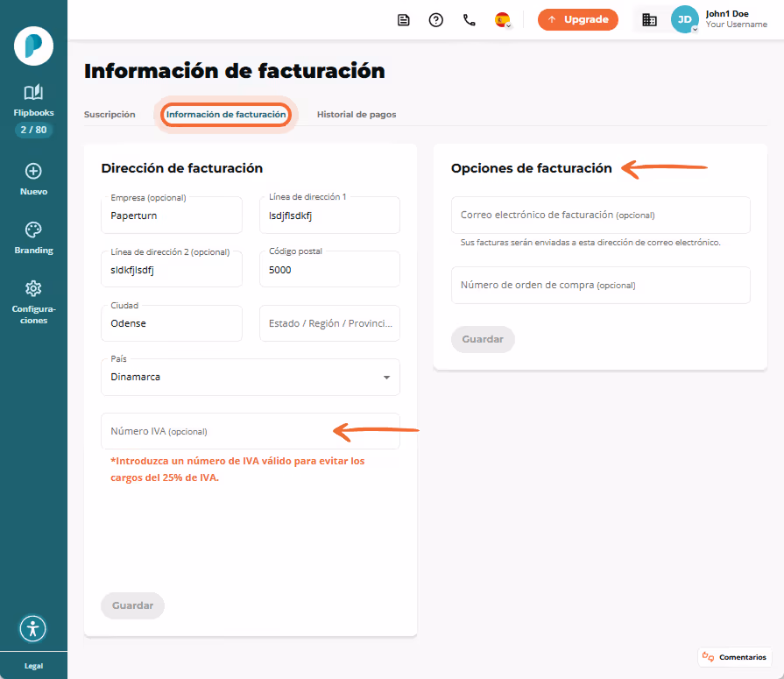Screen dimensions: 784x679
Task: Click the Línea de dirección 2 field
Action: pyautogui.click(x=172, y=270)
